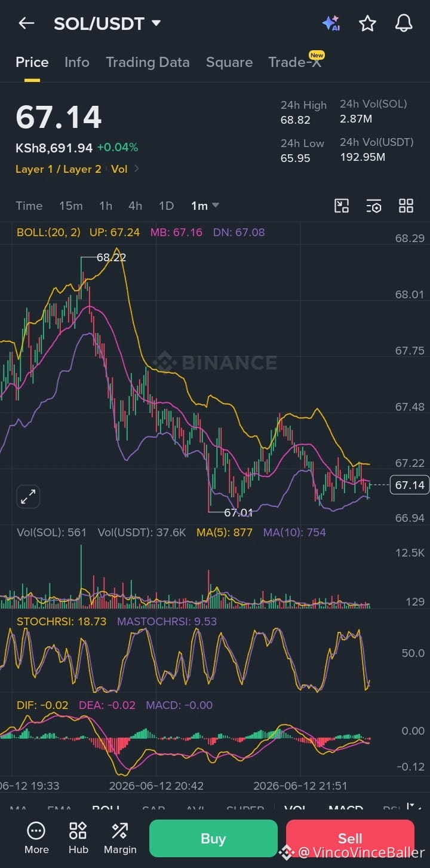
Task: Switch to the Info tab
Action: tap(77, 62)
